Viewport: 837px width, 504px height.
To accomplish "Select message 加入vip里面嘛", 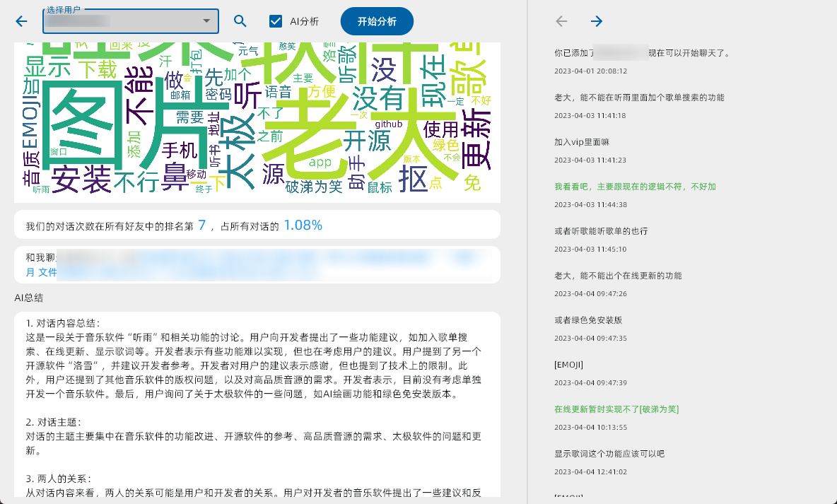I will coord(582,142).
